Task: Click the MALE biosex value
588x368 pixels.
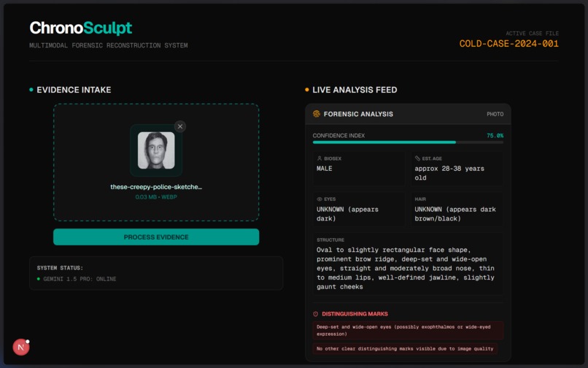Action: click(x=325, y=169)
